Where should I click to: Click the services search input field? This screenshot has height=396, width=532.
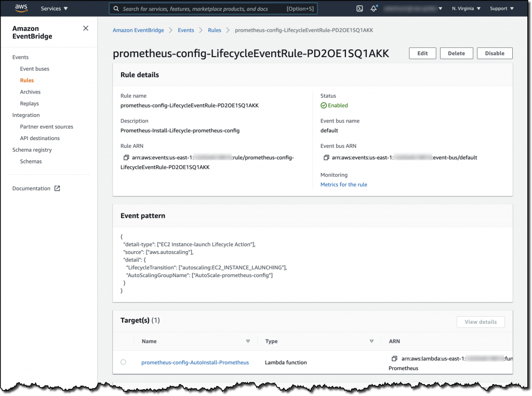[x=208, y=8]
